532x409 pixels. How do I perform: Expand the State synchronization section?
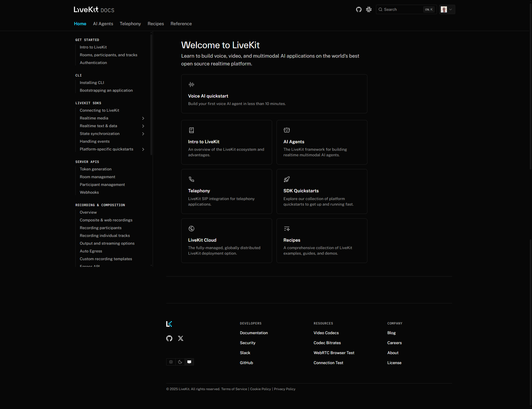143,134
